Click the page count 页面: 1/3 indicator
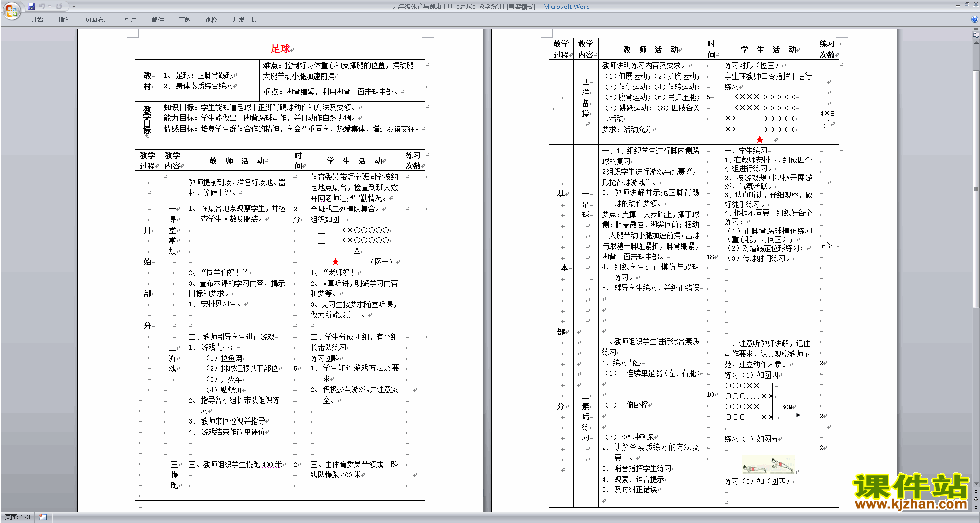This screenshot has height=523, width=980. (x=17, y=517)
